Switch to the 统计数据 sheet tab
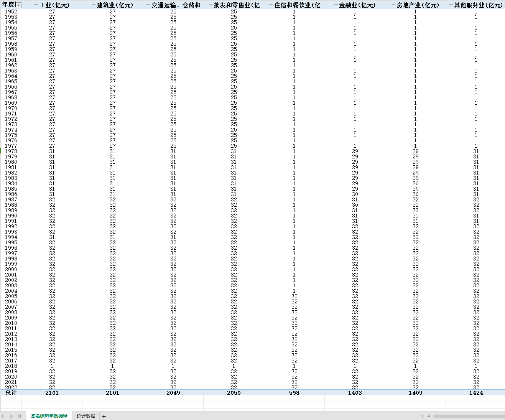 [x=86, y=416]
